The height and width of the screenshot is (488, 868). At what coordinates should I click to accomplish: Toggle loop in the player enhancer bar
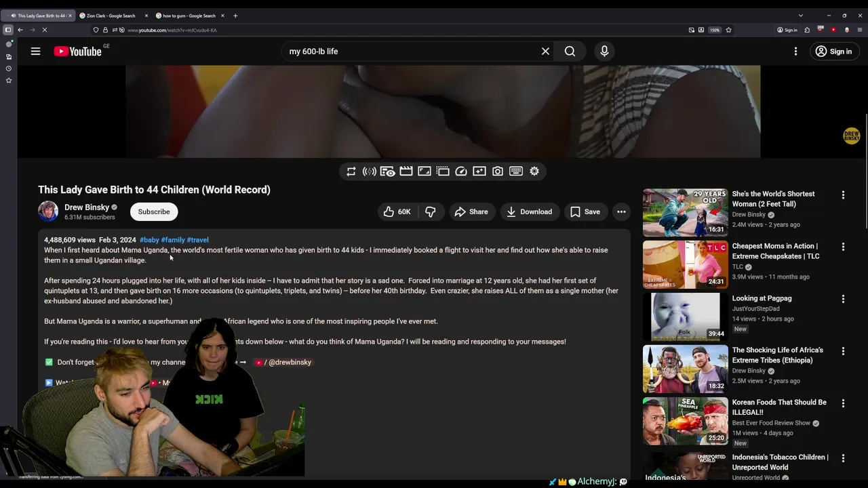351,171
